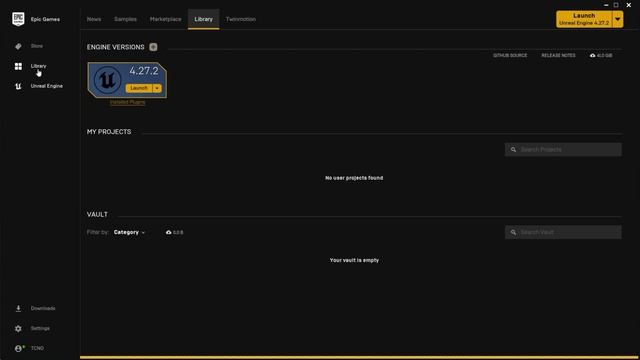Viewport: 640px width, 360px height.
Task: Click the vault size cloud icon
Action: tap(169, 232)
